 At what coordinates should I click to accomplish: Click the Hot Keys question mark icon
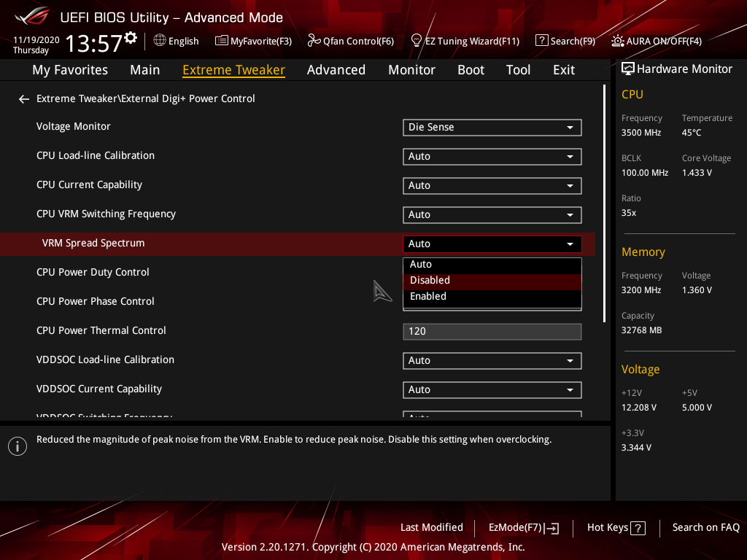(x=638, y=528)
